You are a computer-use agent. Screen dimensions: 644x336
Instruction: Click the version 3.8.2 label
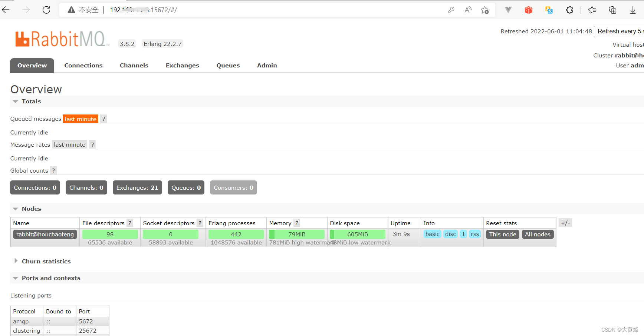tap(127, 44)
